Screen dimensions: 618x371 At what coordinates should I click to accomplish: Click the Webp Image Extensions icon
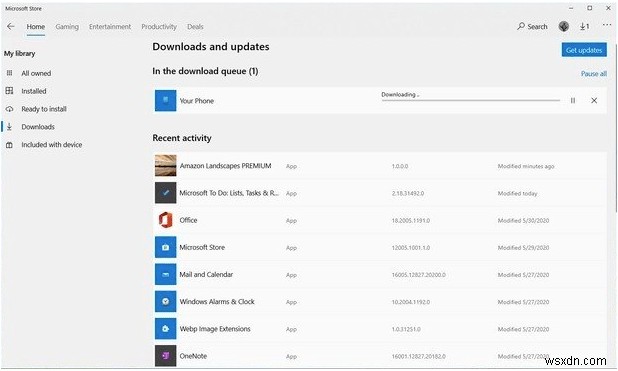click(166, 329)
